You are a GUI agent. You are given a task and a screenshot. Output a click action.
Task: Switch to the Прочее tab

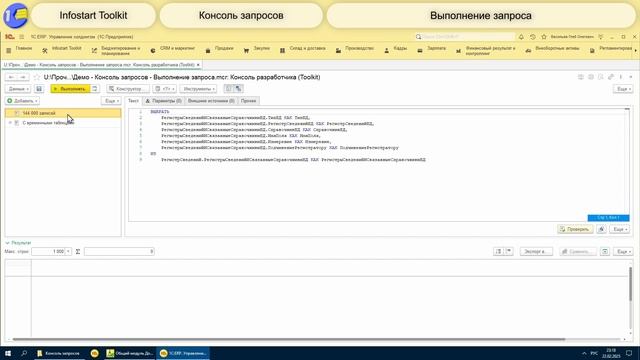coord(248,101)
